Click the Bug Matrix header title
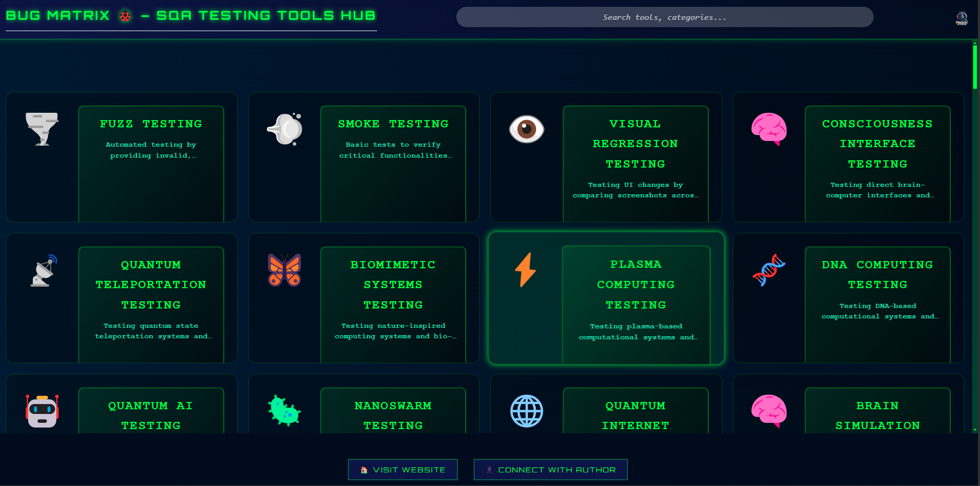The height and width of the screenshot is (486, 980). click(191, 16)
